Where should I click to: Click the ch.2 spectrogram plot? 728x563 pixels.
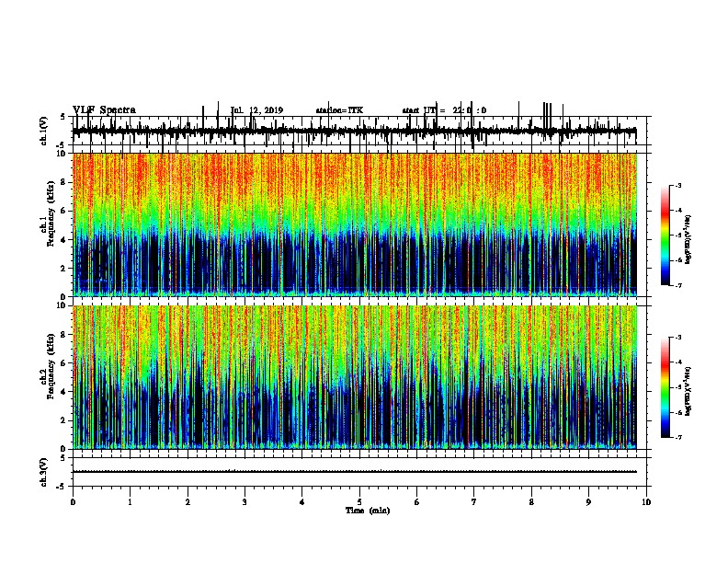[355, 377]
